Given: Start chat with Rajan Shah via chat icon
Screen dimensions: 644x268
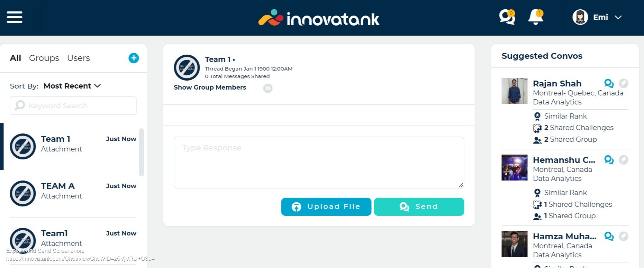Looking at the screenshot, I should [609, 83].
